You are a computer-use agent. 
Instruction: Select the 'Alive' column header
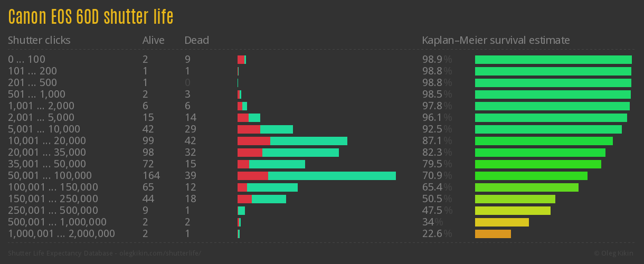153,40
